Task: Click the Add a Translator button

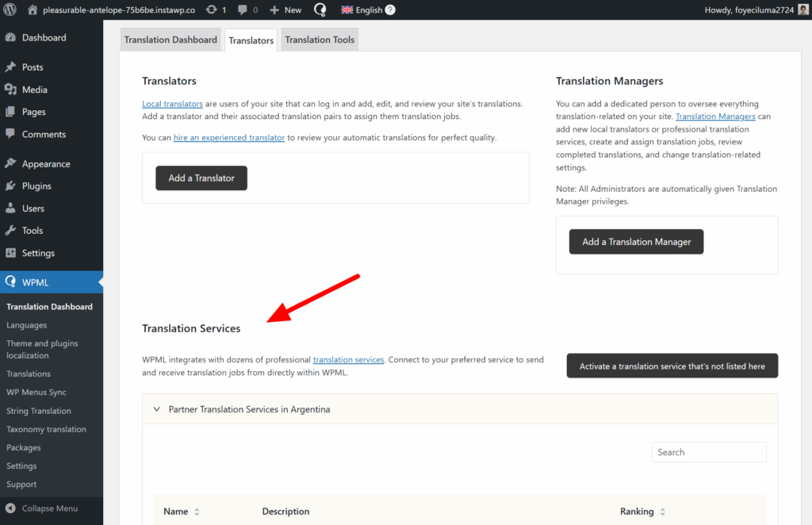Action: coord(201,178)
